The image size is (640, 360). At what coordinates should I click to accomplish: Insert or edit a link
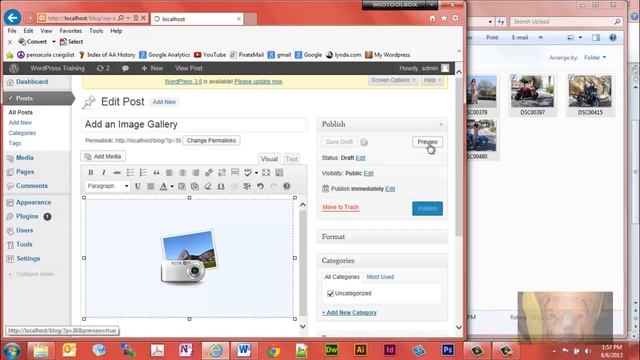pos(209,173)
